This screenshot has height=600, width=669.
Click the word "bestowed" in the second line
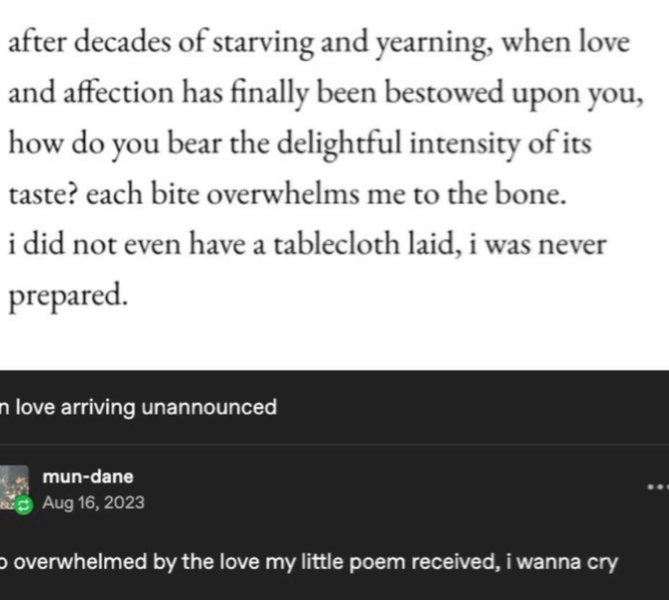point(444,93)
